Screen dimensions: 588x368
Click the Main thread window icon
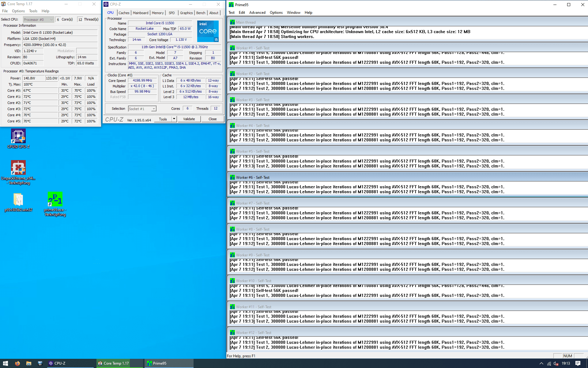(232, 22)
